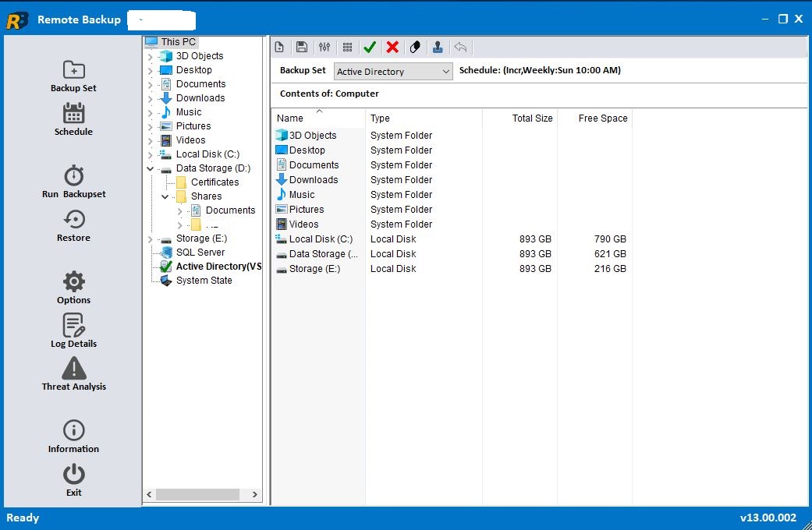Click the Exit power button
Viewport: 812px width, 530px height.
pyautogui.click(x=73, y=481)
